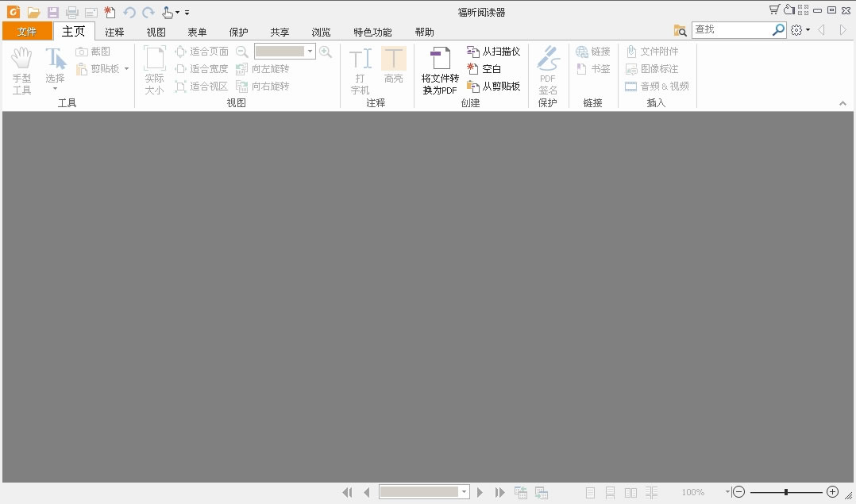
Task: Toggle single page view in status bar
Action: 590,493
